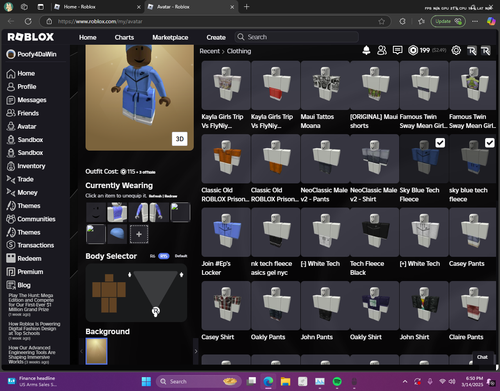Uncheck the sky blue tech fleece pants checkbox
The image size is (500, 391).
489,143
